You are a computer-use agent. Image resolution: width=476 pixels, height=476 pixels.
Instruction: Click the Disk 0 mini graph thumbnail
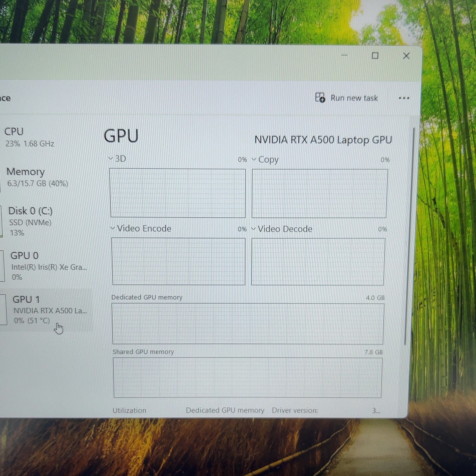(1, 221)
